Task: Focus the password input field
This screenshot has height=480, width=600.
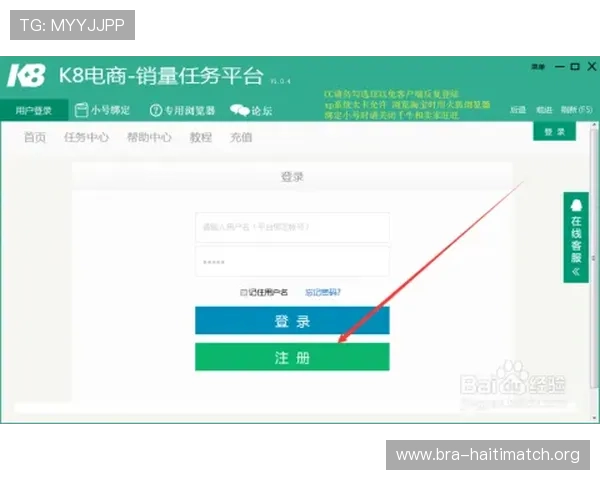Action: tap(292, 262)
